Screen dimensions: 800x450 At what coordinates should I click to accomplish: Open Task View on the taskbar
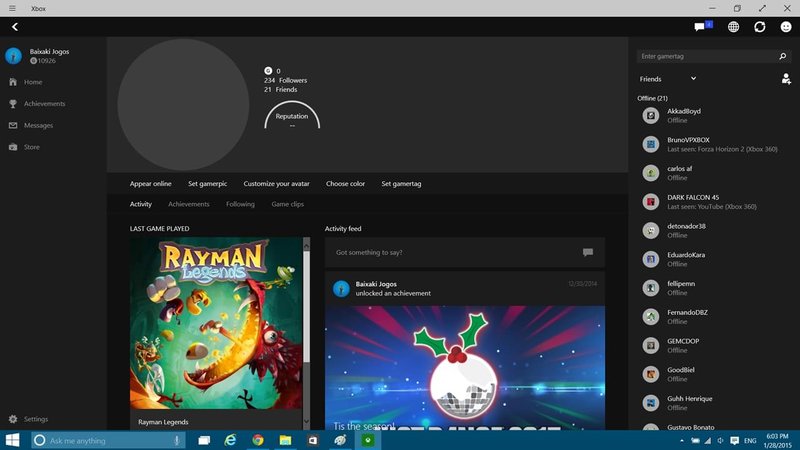coord(204,440)
